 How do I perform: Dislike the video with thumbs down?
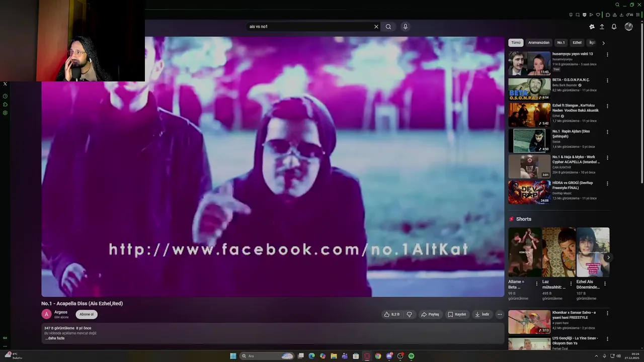tap(409, 314)
